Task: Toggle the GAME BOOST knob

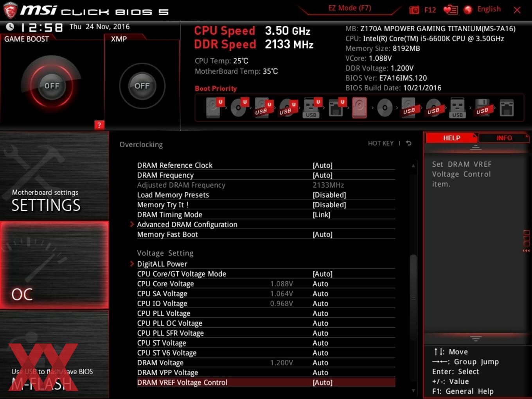Action: click(x=52, y=86)
